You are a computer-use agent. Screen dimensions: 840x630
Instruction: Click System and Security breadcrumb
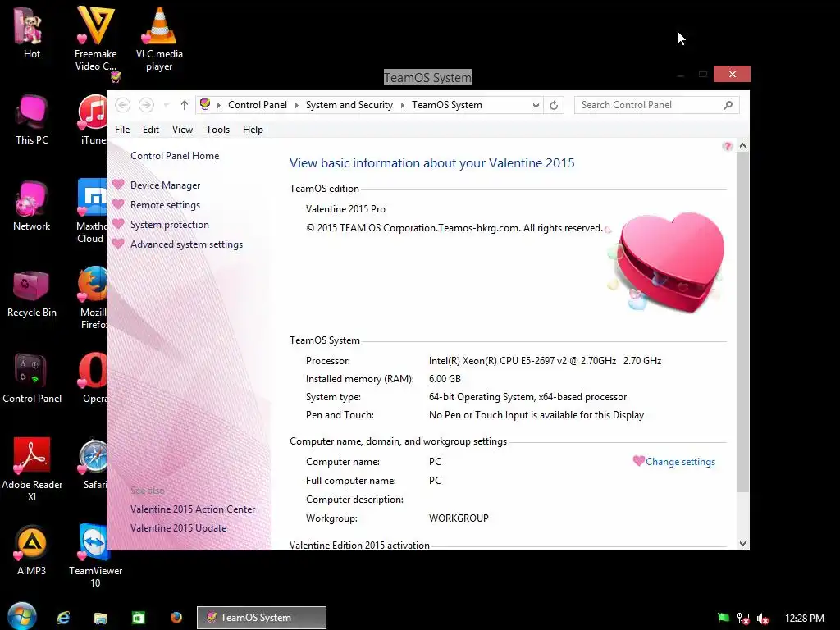point(349,105)
